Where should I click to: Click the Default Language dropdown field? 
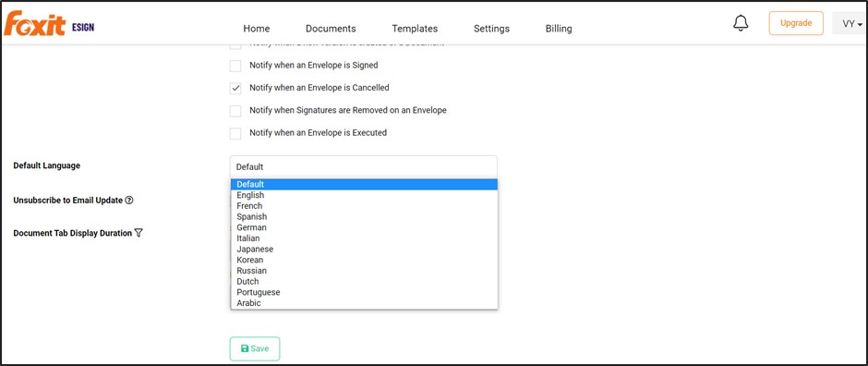(363, 166)
